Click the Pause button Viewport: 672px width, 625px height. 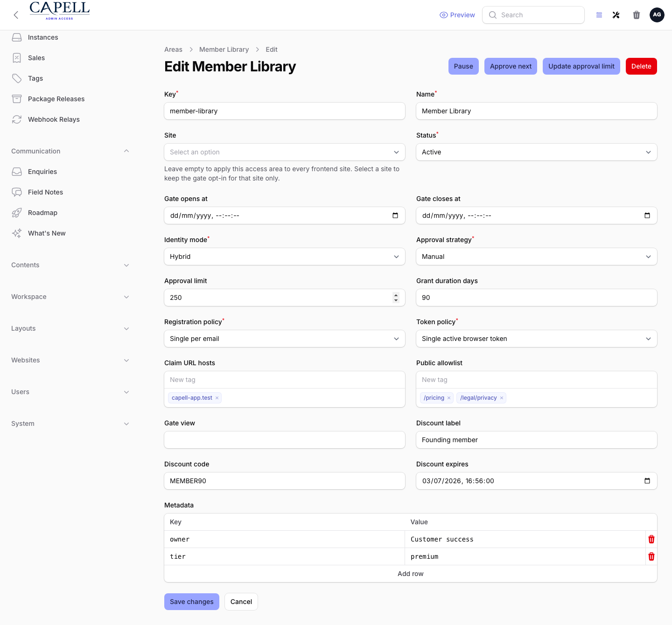pos(463,66)
